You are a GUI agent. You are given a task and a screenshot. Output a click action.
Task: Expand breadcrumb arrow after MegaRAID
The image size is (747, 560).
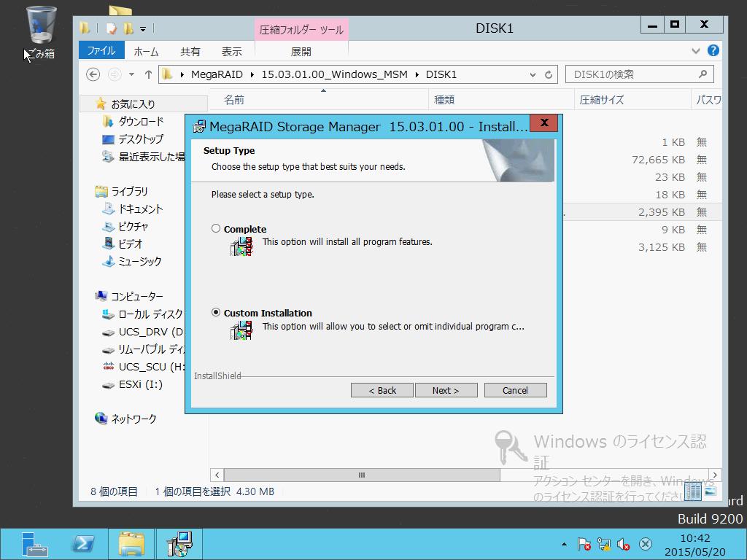pos(252,75)
